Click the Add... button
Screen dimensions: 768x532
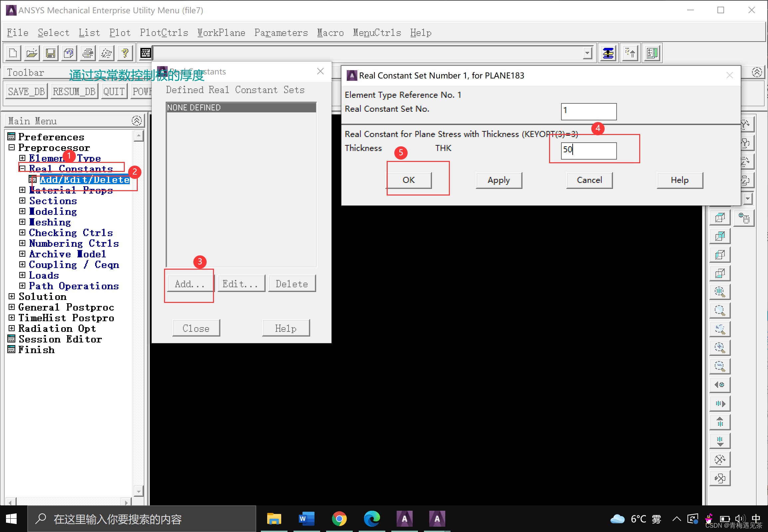[x=189, y=284]
